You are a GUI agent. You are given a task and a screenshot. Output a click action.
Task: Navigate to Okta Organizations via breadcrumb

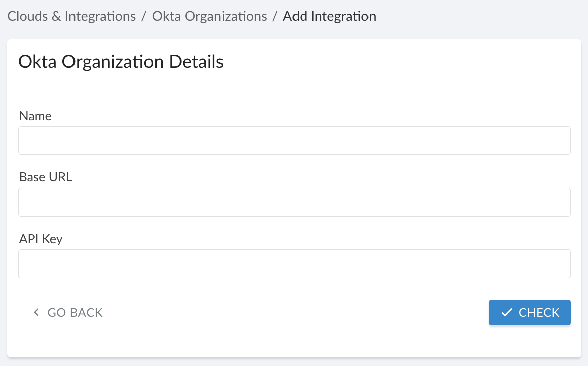coord(209,16)
